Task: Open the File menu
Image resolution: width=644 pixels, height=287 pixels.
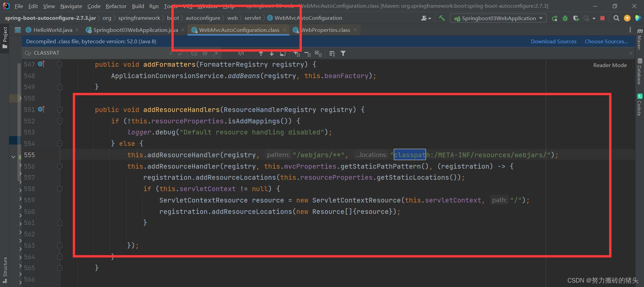Action: click(19, 6)
